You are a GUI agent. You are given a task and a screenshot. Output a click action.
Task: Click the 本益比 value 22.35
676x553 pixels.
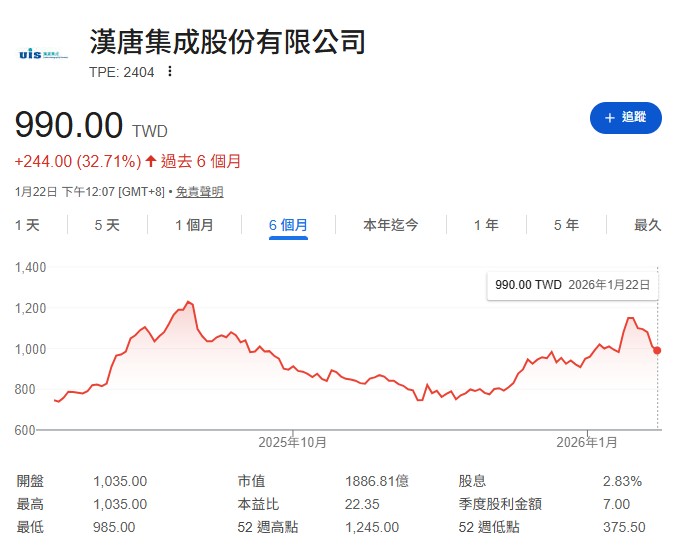tap(362, 504)
